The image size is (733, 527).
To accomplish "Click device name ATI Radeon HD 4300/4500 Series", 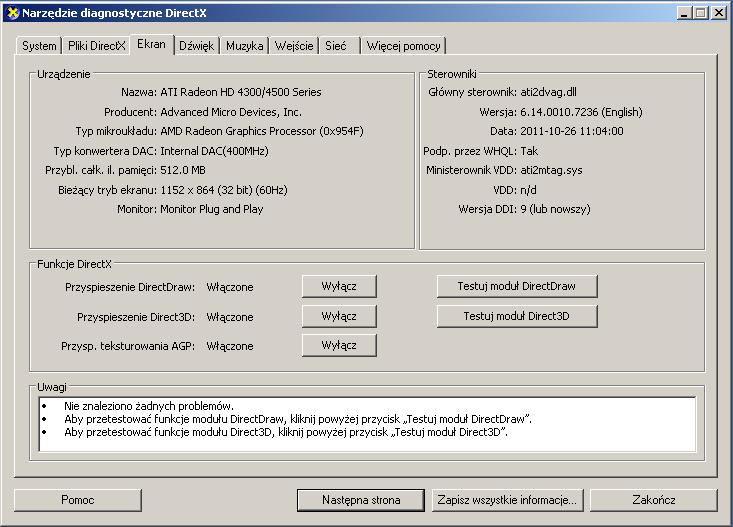I will point(241,92).
